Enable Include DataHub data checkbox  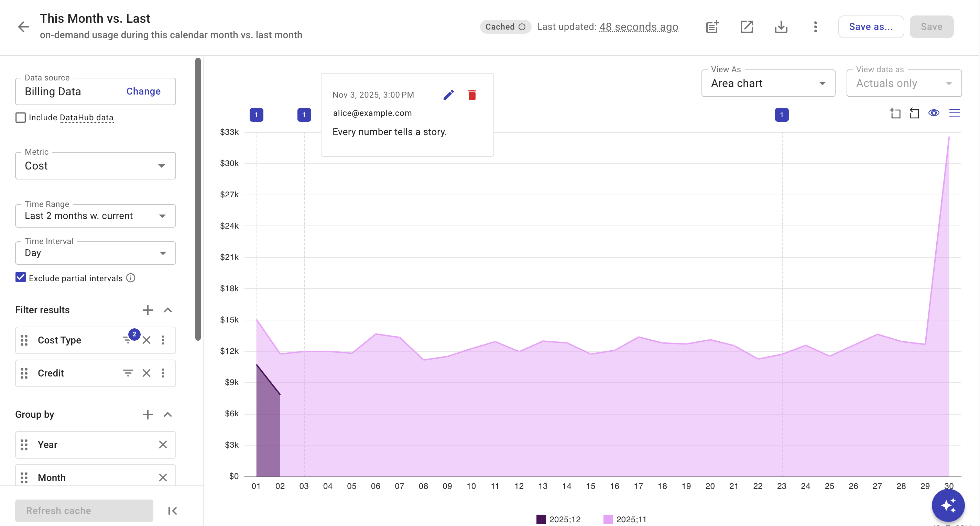(21, 118)
